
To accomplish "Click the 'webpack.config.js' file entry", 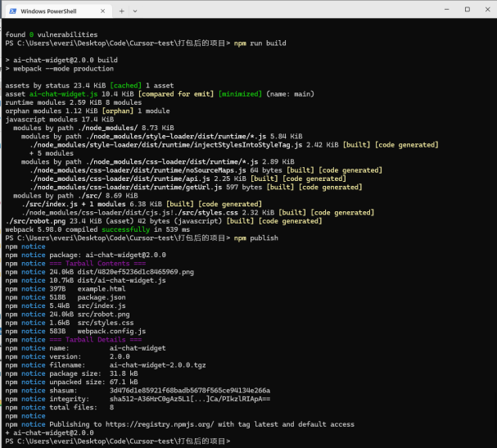I will click(111, 331).
